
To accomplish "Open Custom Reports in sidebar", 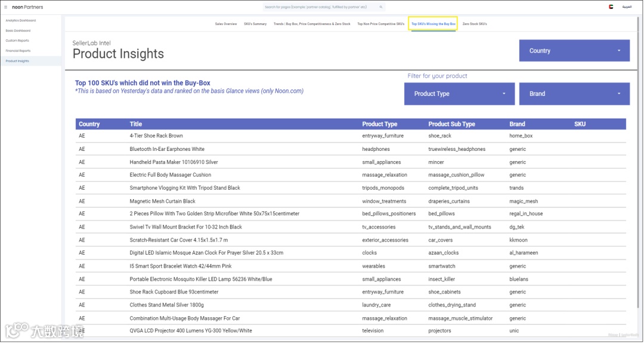I will 17,41.
